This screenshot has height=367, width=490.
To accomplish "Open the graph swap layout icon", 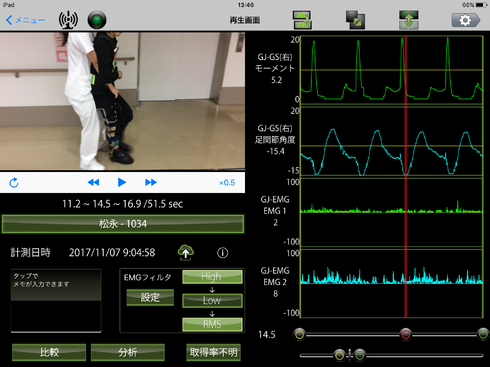I will (x=302, y=20).
